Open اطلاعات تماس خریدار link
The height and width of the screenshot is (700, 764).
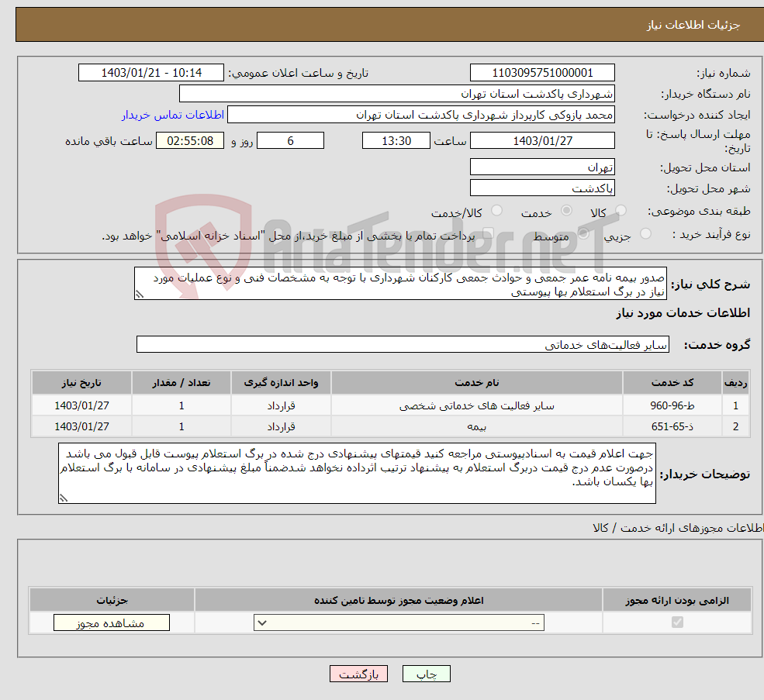173,115
